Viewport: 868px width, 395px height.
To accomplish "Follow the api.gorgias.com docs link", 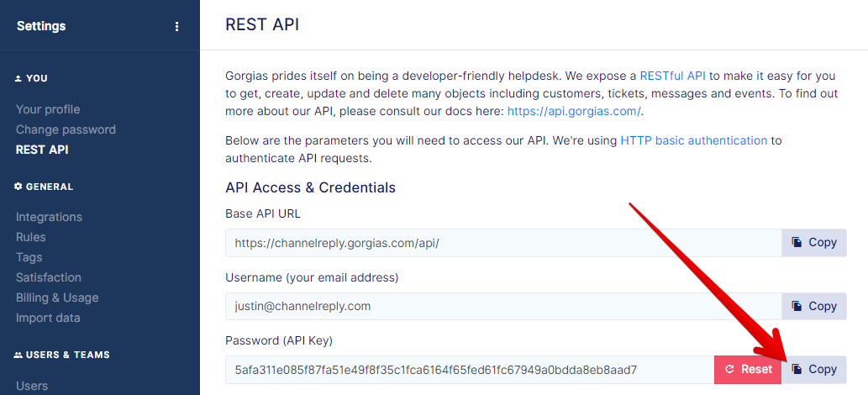I will 574,111.
